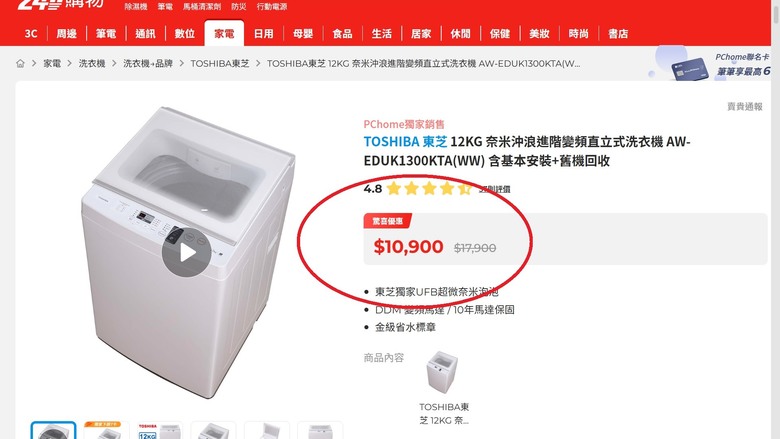Click the PChome 24h logo

pos(61,5)
